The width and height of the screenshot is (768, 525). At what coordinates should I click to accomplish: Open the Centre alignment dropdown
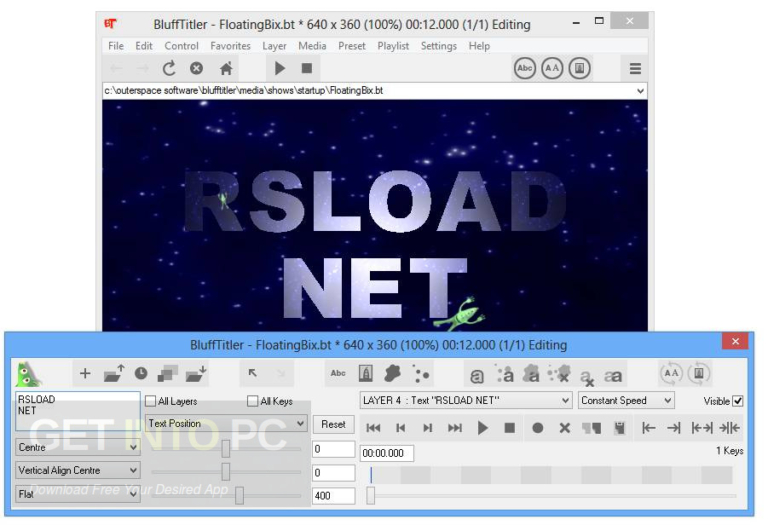point(77,447)
